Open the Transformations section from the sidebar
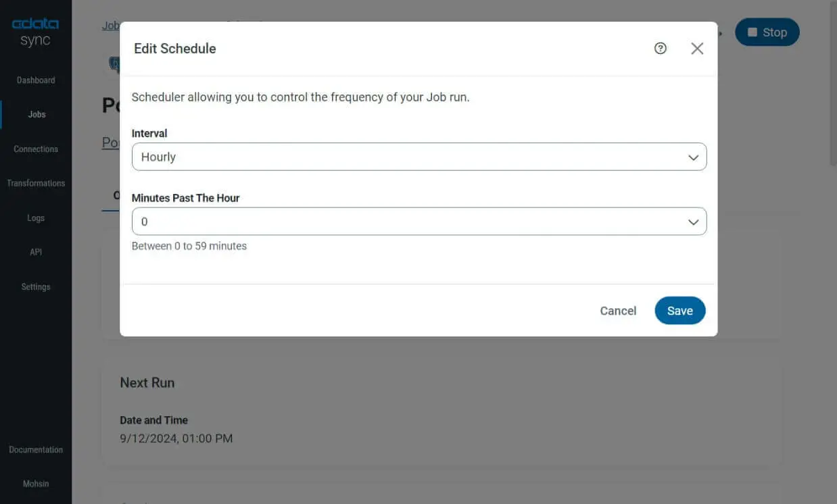 coord(35,182)
